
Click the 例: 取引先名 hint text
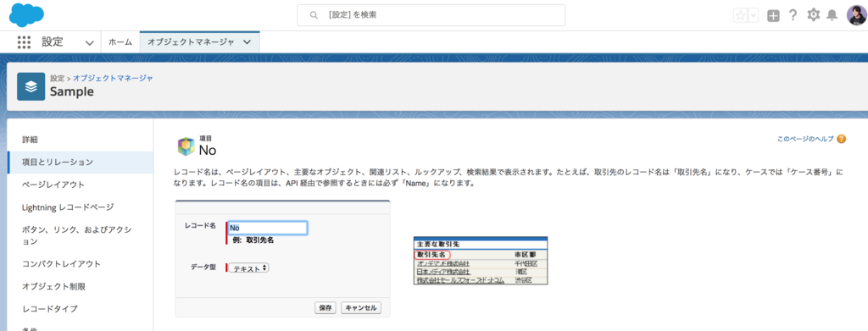253,240
